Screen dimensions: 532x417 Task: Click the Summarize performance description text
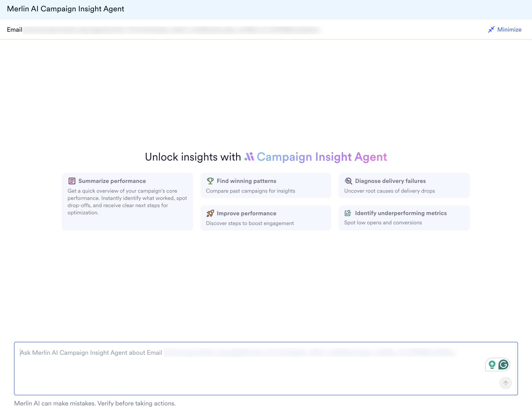point(127,202)
